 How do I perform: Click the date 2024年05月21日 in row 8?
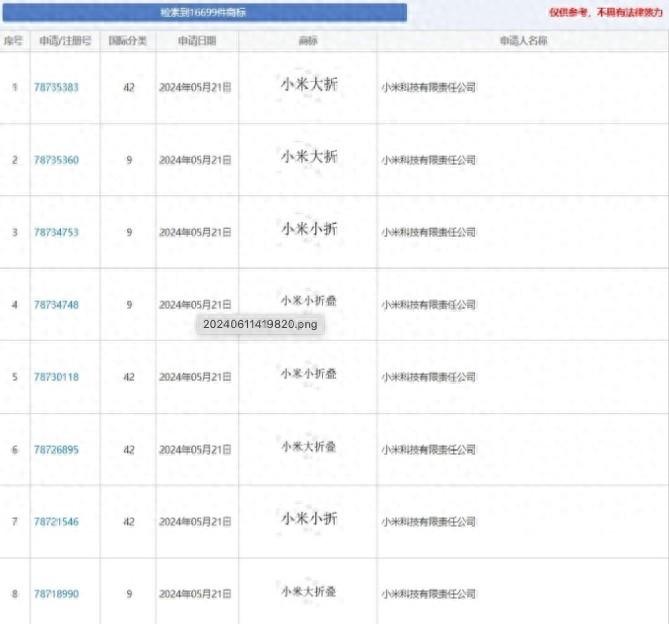(x=195, y=594)
